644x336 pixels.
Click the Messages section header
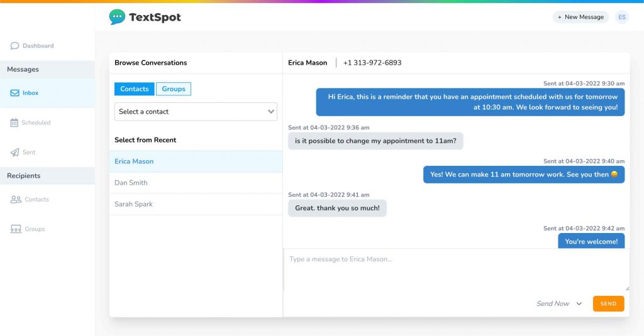point(23,69)
